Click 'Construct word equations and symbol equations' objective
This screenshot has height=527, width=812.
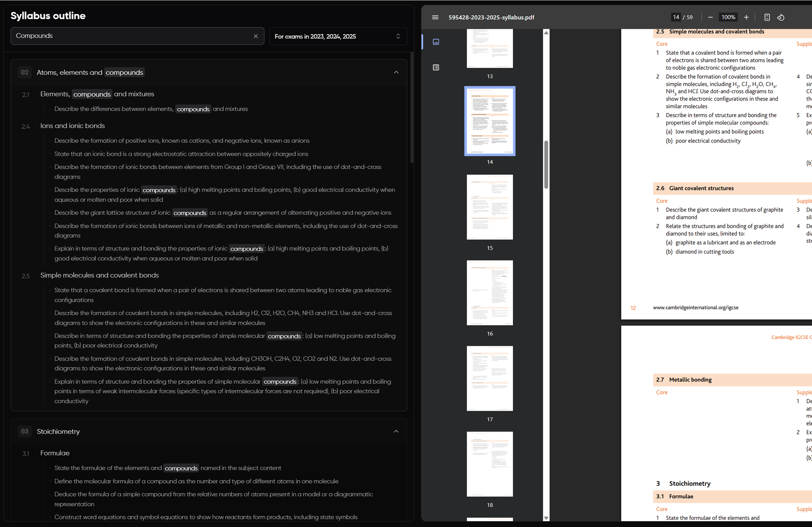206,517
